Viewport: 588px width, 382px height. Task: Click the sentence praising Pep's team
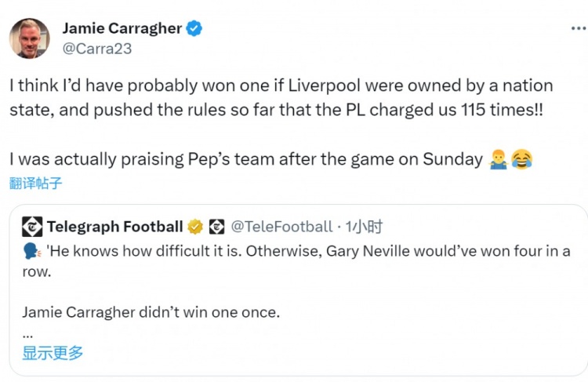coord(246,159)
